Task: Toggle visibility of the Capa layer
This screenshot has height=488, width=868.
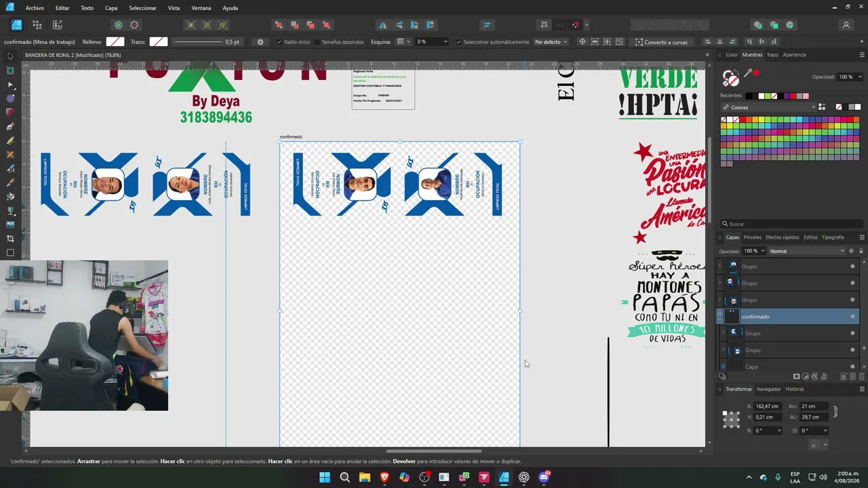Action: 852,367
